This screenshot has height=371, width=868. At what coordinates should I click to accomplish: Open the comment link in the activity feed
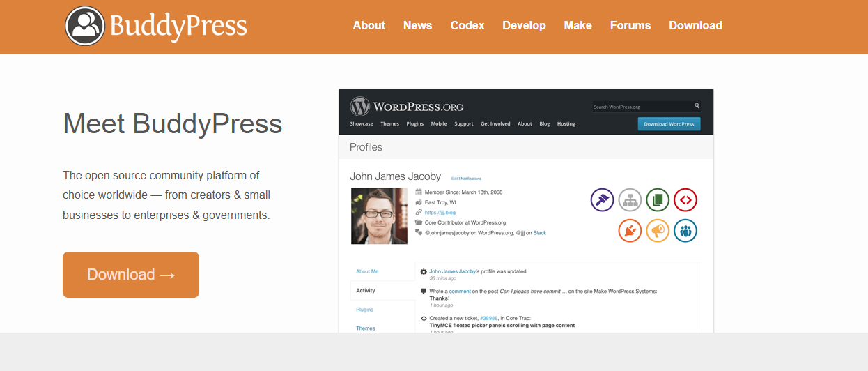[x=460, y=291]
